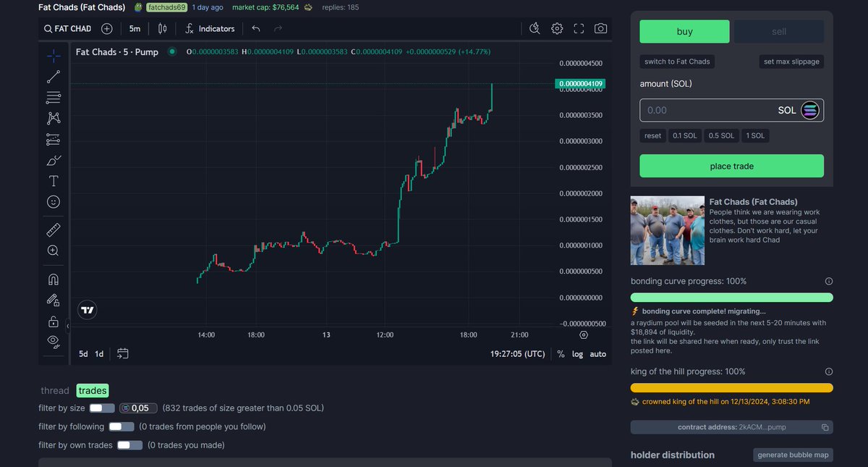
Task: Toggle filter by own trades switch
Action: pos(130,445)
